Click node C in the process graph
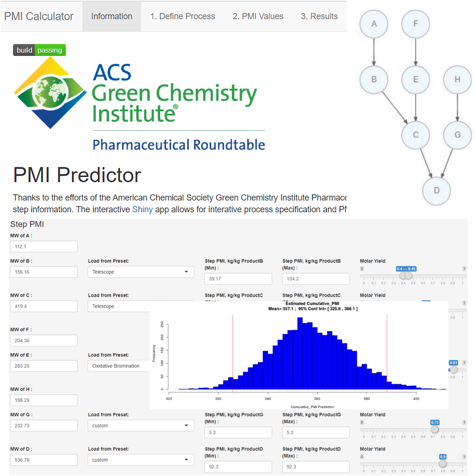Screen dimensions: 475x476 tap(415, 134)
